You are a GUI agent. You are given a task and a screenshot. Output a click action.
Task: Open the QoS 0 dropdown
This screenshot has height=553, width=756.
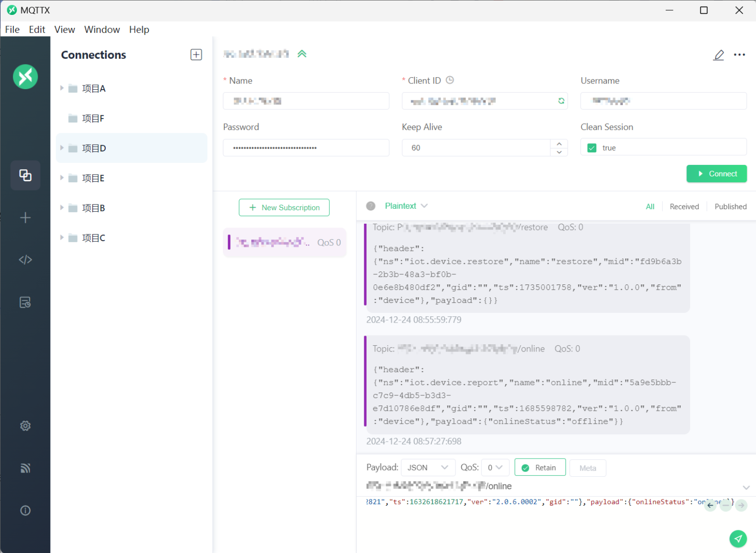(495, 467)
